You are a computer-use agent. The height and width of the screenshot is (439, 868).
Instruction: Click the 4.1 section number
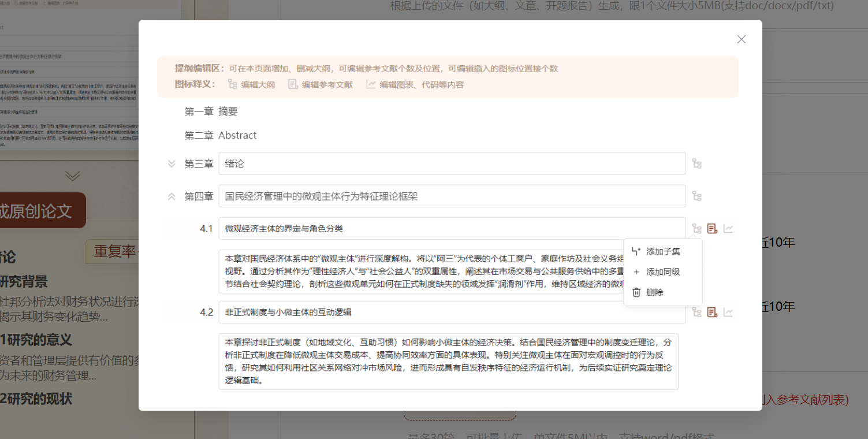206,229
